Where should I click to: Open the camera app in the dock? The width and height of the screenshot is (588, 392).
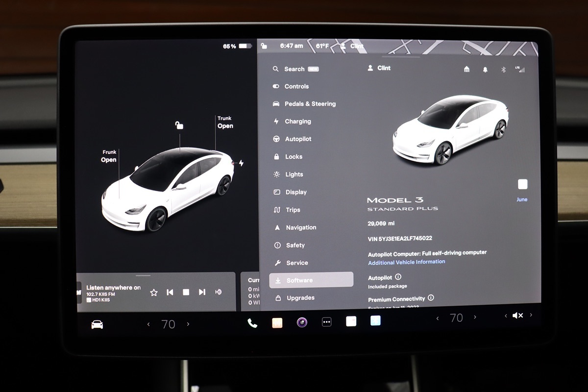click(302, 322)
